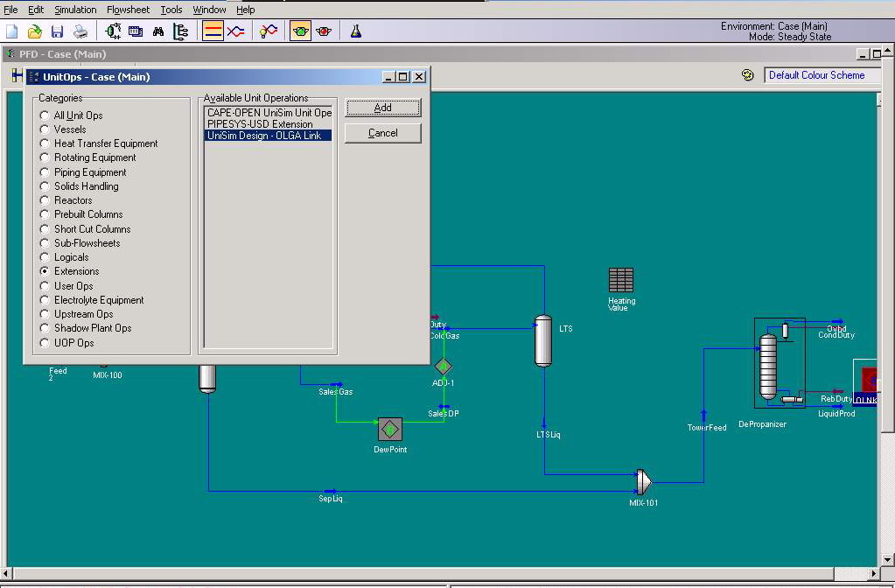Select the Piping Equipment radio button
The height and width of the screenshot is (588, 895).
pos(45,171)
